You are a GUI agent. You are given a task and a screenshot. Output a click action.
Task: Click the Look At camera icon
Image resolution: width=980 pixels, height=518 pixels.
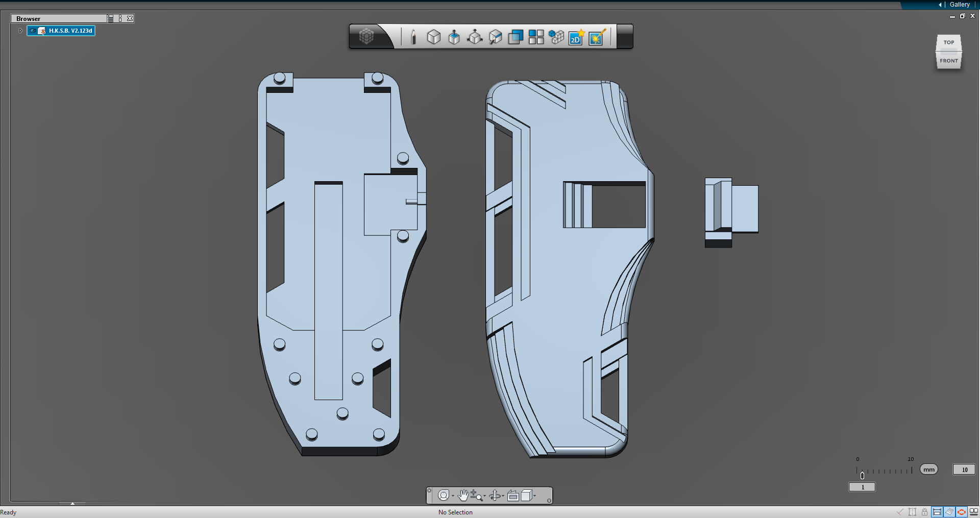(x=513, y=496)
